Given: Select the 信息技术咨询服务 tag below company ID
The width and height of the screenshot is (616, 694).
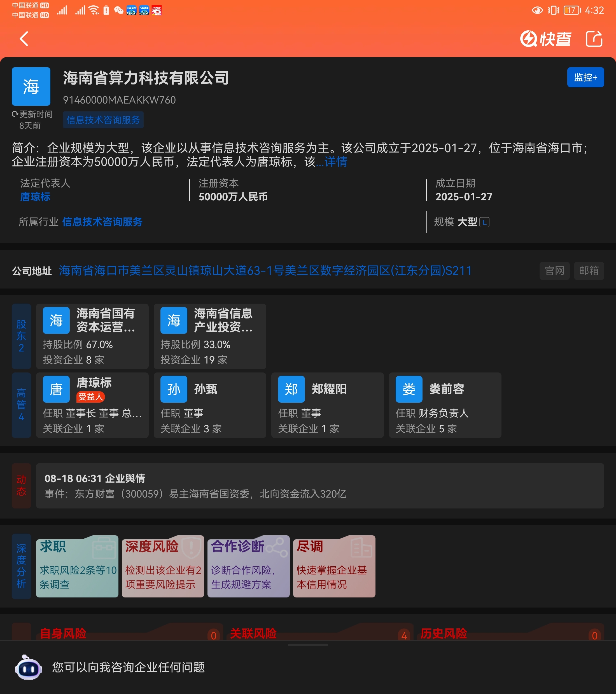Looking at the screenshot, I should tap(103, 120).
